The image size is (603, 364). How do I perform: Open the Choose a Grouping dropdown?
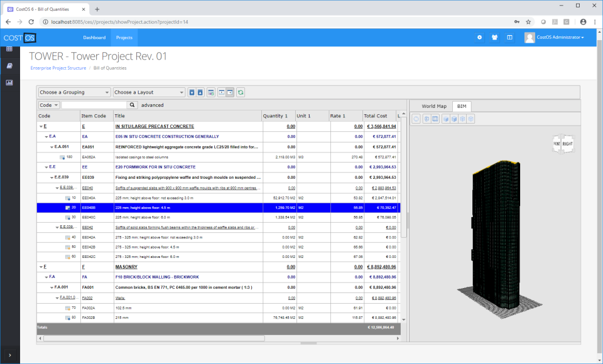point(73,92)
